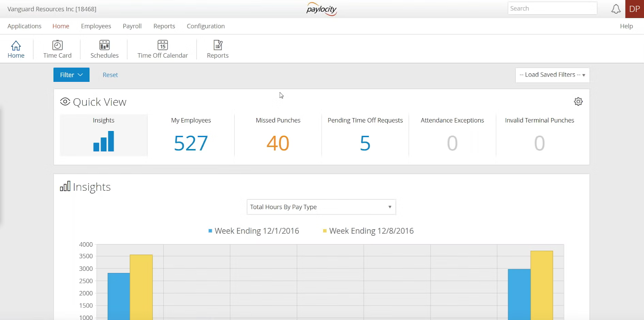Image resolution: width=644 pixels, height=320 pixels.
Task: Select the Home menu item
Action: pos(61,26)
